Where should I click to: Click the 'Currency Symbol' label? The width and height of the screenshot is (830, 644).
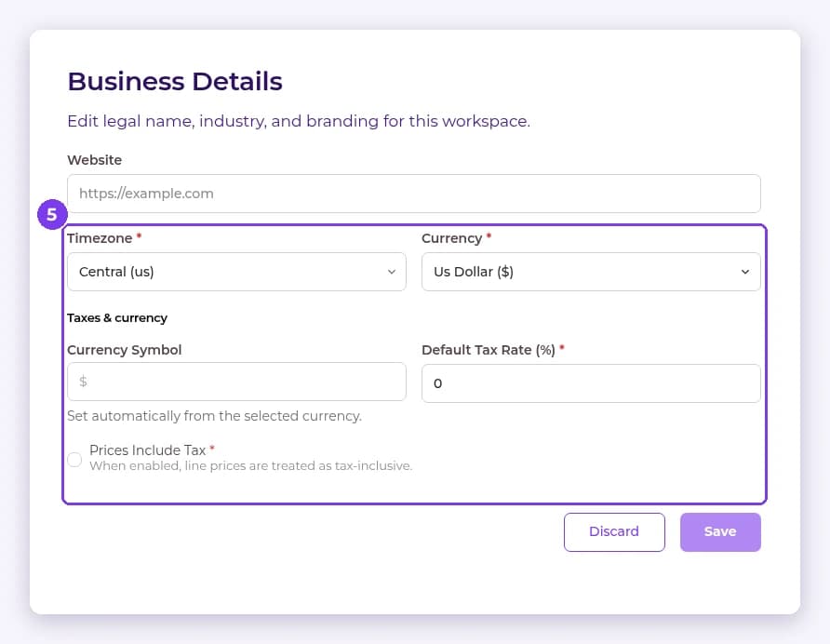125,350
